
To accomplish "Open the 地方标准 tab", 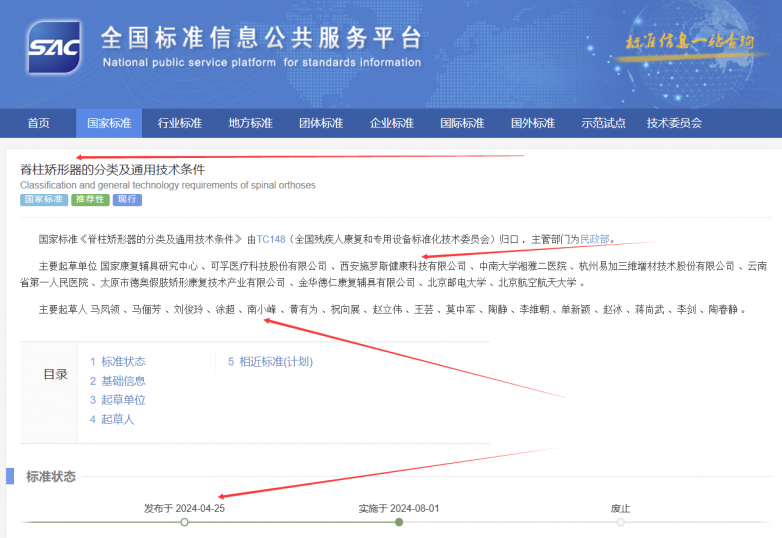I will point(250,123).
